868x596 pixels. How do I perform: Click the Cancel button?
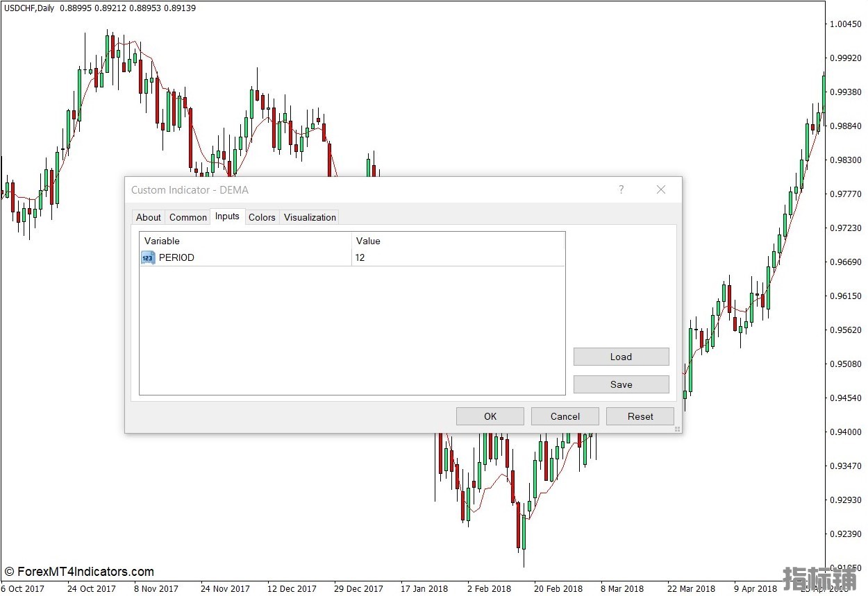tap(565, 416)
